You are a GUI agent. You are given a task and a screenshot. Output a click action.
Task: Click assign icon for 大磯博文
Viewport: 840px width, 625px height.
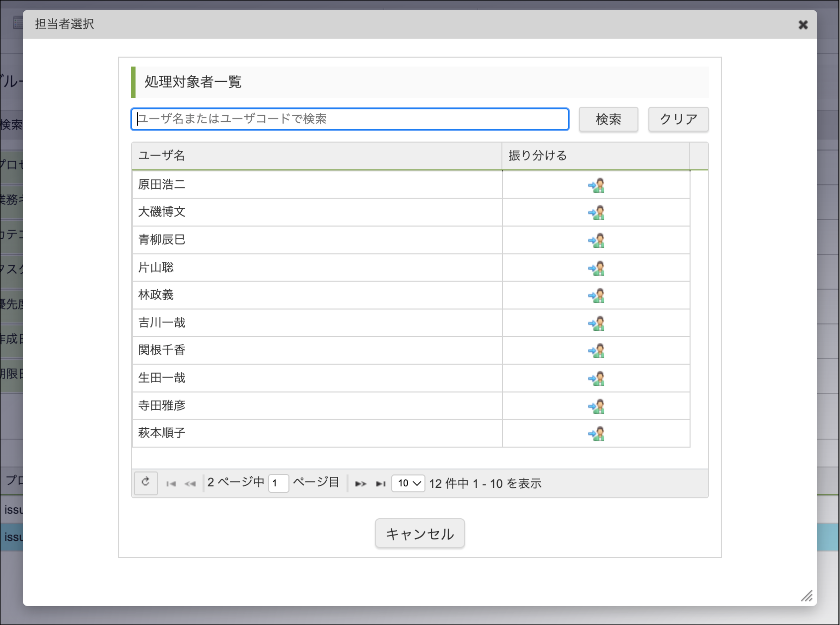pyautogui.click(x=596, y=213)
